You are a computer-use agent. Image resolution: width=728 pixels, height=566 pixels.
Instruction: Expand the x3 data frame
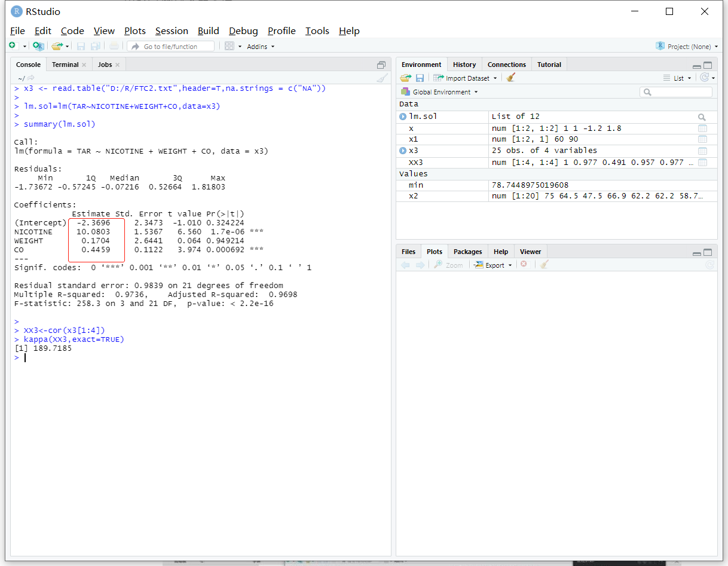[x=403, y=151]
